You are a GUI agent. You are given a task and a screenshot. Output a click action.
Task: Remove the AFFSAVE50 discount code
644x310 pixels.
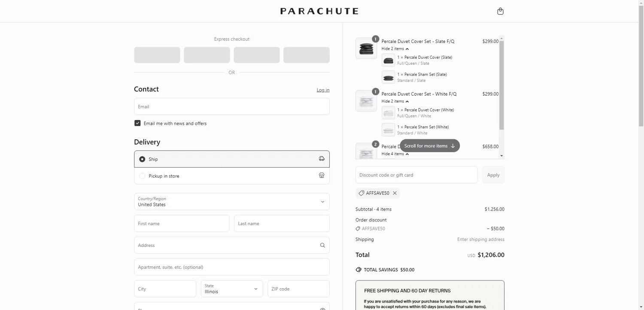395,193
